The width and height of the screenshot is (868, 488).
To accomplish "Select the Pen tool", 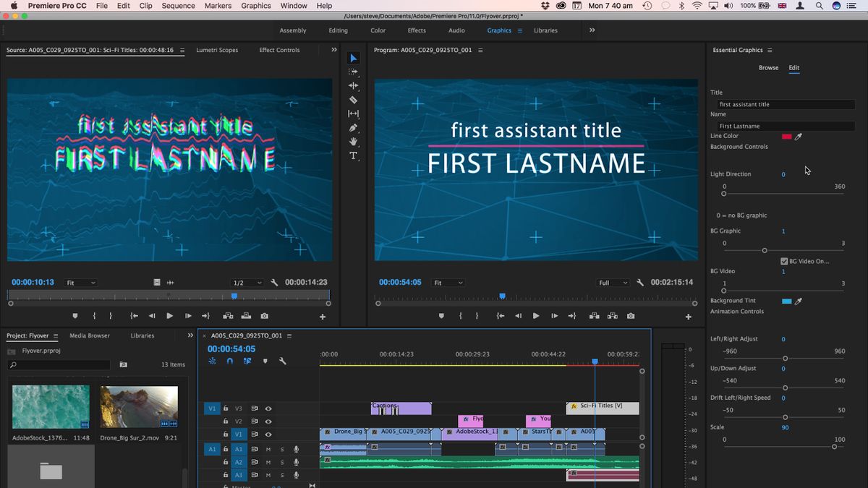I will click(x=353, y=127).
